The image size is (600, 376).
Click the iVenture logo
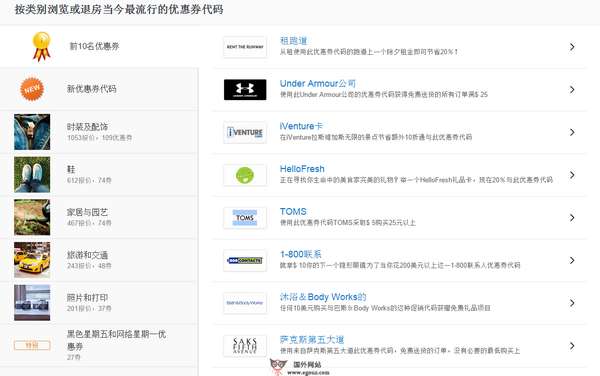tap(245, 132)
